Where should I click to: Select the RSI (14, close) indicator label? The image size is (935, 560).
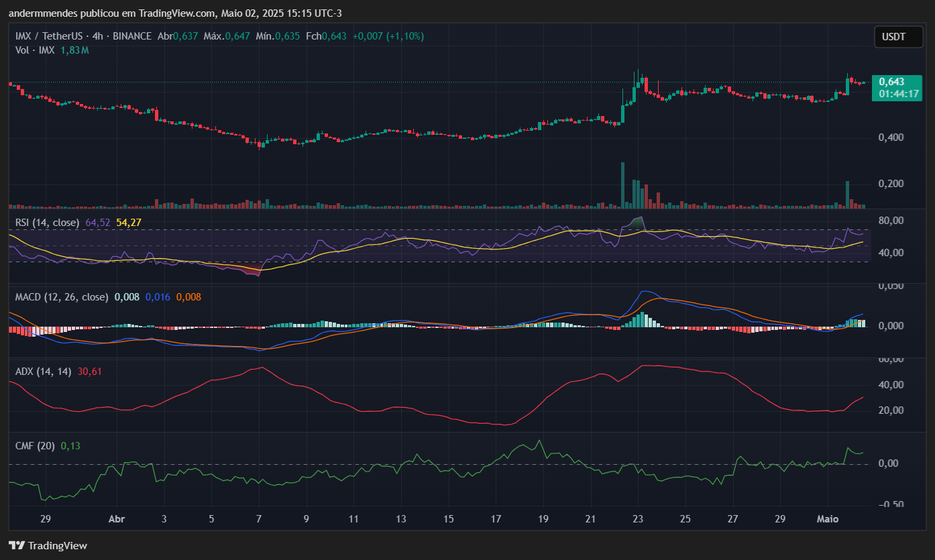(47, 222)
